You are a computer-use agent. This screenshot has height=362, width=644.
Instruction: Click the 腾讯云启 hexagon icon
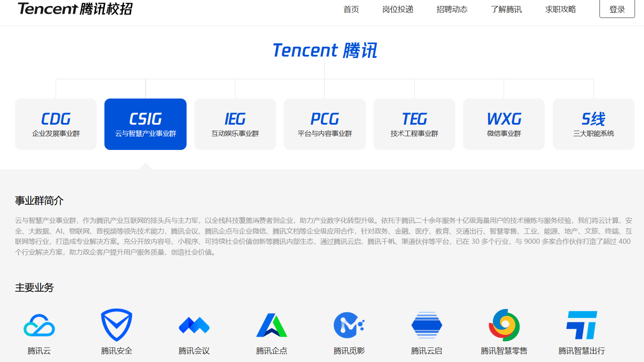pyautogui.click(x=427, y=325)
